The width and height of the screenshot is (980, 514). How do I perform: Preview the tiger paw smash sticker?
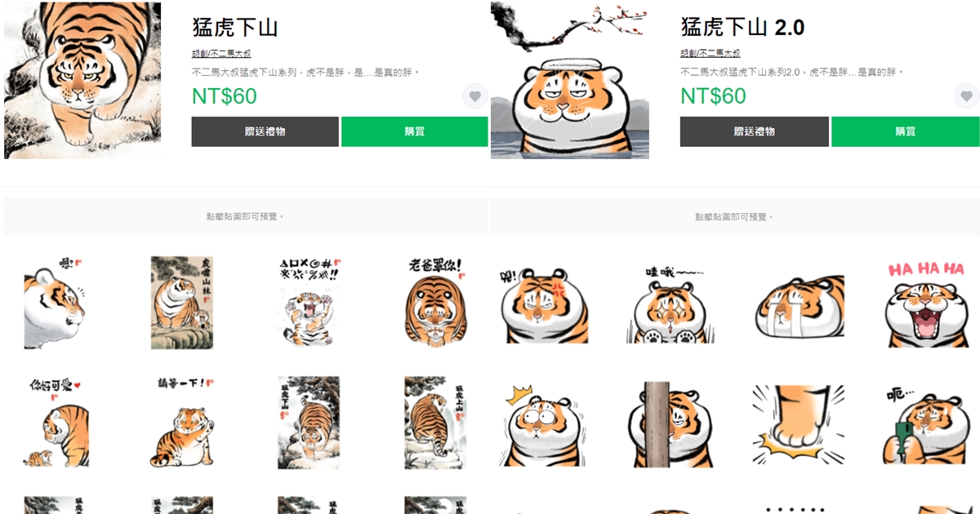coord(798,423)
